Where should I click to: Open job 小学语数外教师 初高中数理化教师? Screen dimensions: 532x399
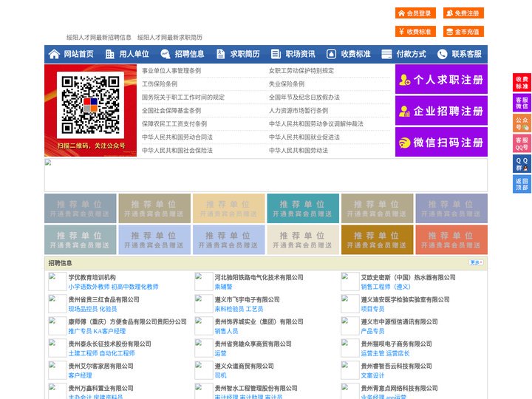coord(113,287)
